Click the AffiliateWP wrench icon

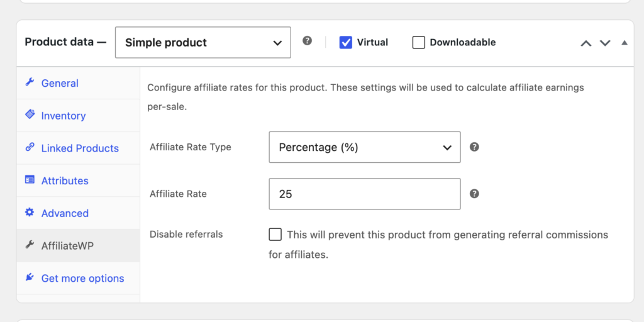(30, 245)
